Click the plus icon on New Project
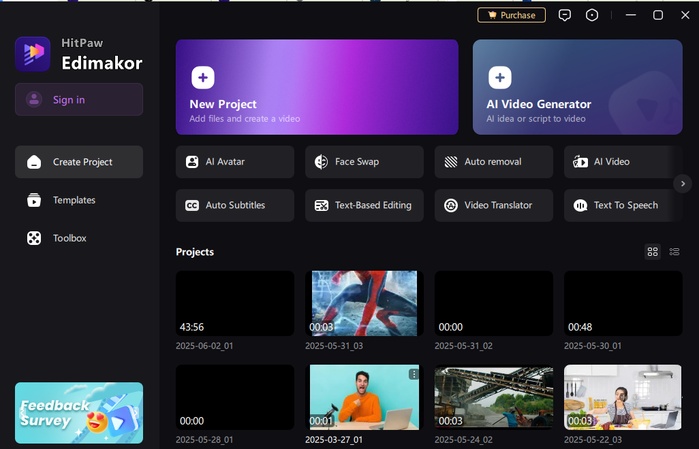 point(203,78)
